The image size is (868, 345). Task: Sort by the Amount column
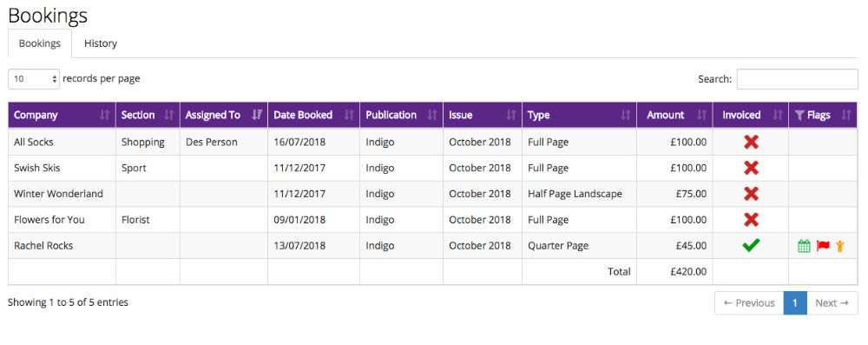click(x=674, y=115)
